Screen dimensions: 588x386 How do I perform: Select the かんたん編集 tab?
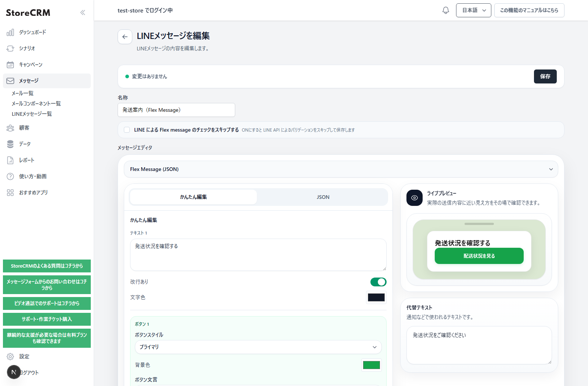[193, 197]
